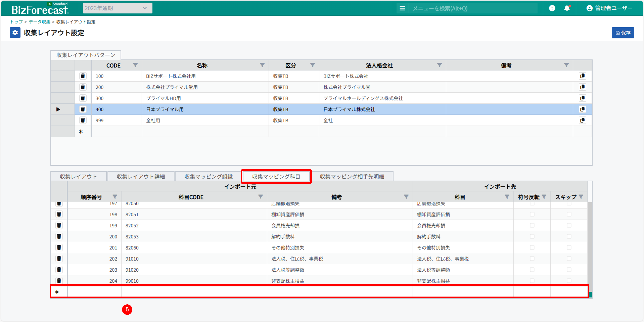Screen dimensions: 644x322
Task: Delete mapping row 82052 会員権売却損
Action: (59, 225)
